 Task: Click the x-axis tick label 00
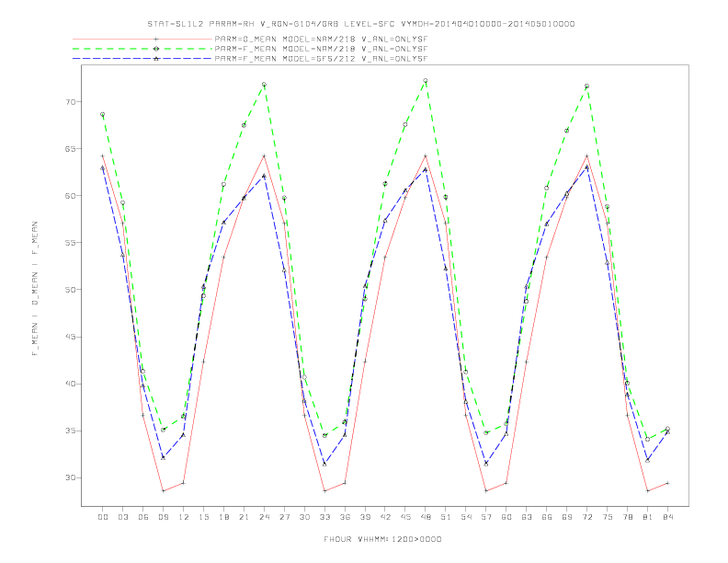click(x=103, y=517)
